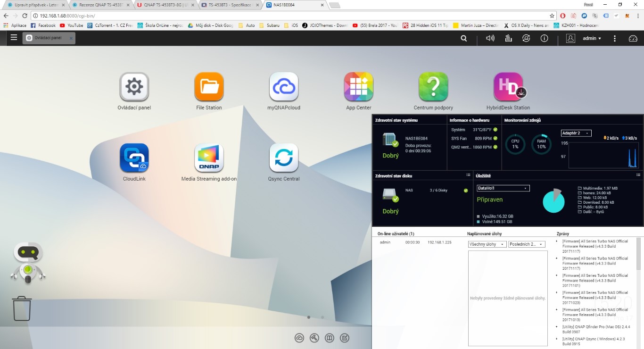Open the help book icon at desktop bottom

330,338
